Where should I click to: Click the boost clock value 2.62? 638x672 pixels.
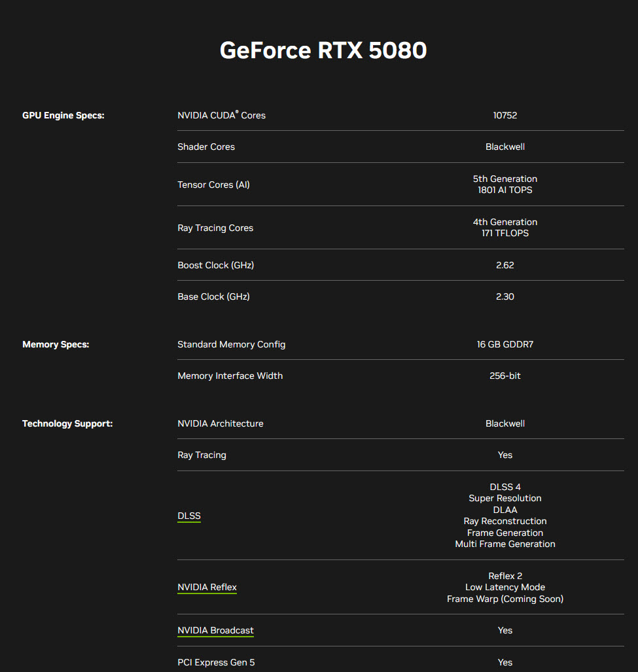505,265
